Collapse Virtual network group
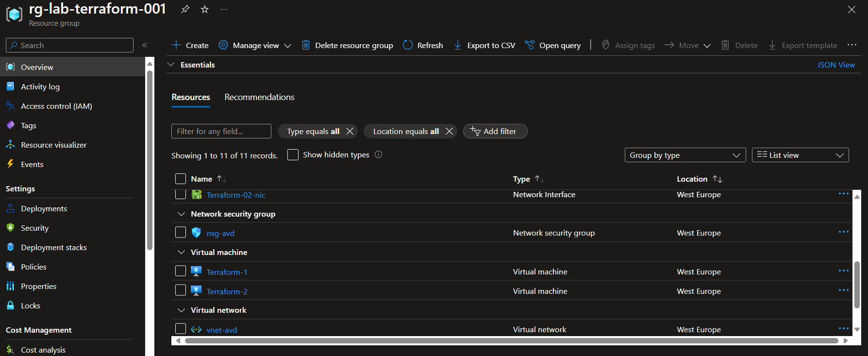The image size is (868, 356). pos(181,310)
